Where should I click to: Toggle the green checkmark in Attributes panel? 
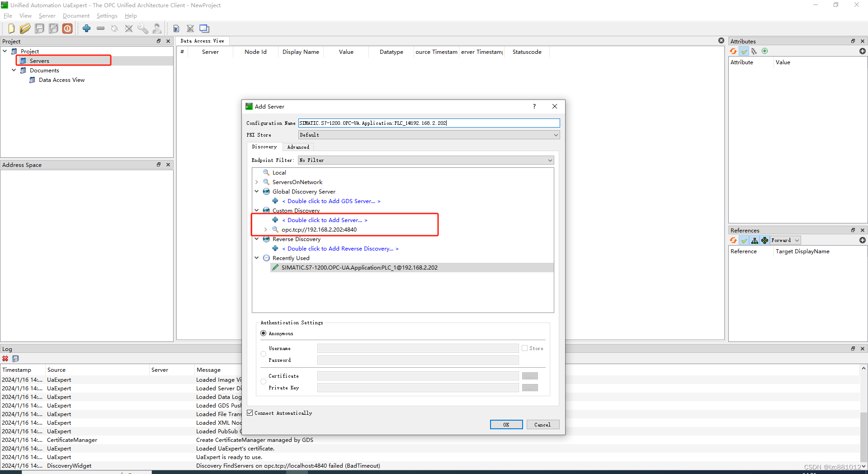click(x=744, y=51)
